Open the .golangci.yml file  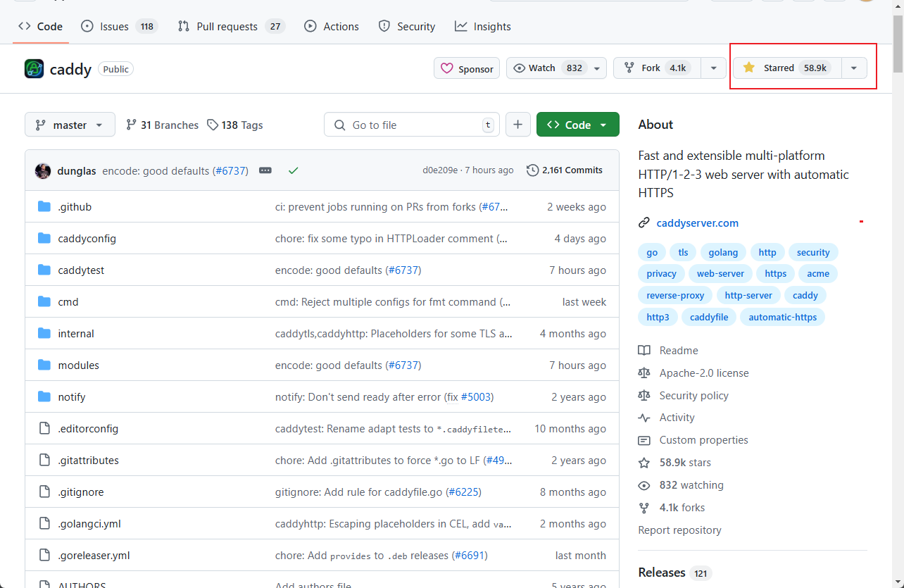[x=89, y=524]
